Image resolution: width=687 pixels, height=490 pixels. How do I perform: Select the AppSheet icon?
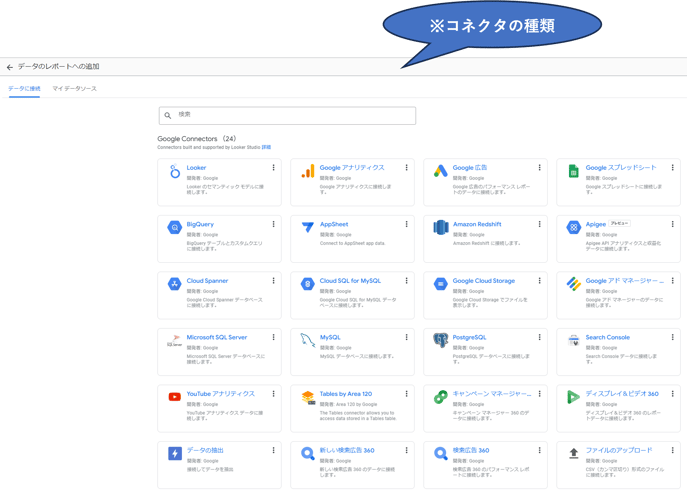(x=308, y=227)
